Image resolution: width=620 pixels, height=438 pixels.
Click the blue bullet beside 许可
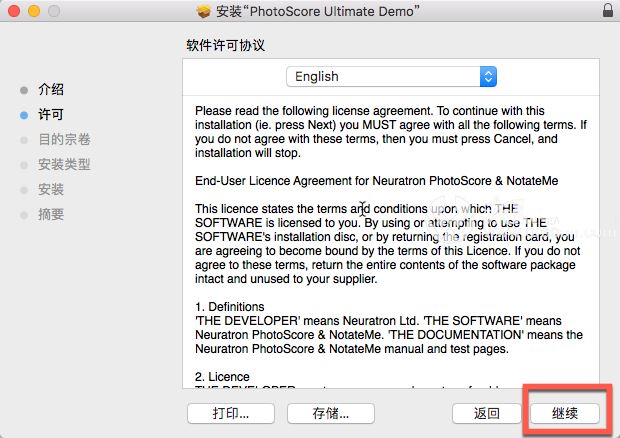24,115
